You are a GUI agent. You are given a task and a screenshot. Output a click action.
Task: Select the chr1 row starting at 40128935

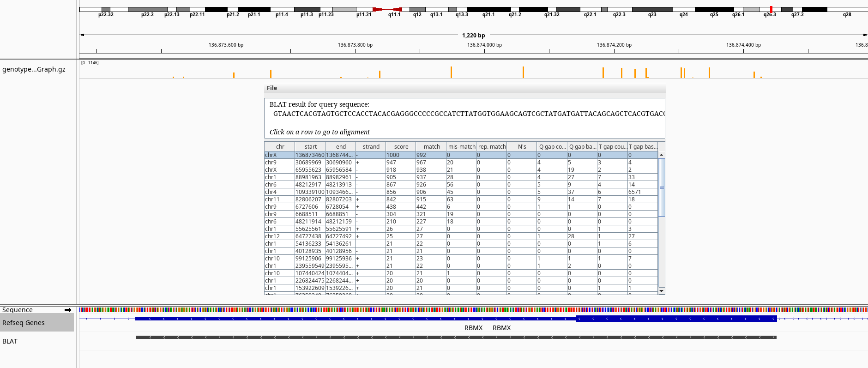[x=461, y=251]
